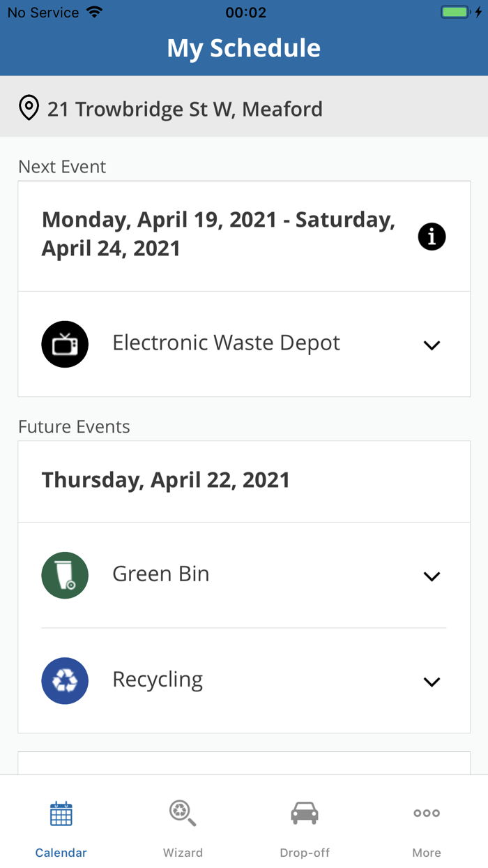Expand the Green Bin event details
488x868 pixels.
tap(432, 576)
